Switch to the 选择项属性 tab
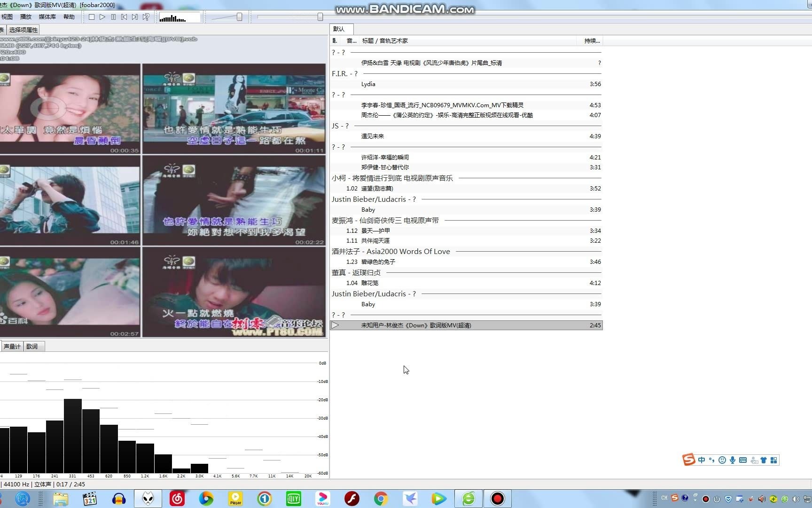This screenshot has width=812, height=508. click(x=23, y=30)
